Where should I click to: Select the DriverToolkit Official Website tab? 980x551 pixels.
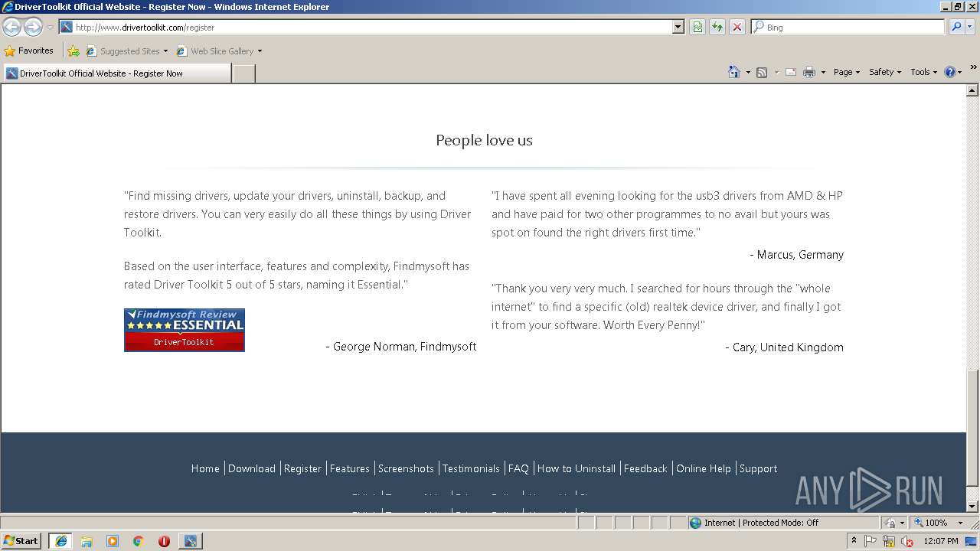(116, 73)
